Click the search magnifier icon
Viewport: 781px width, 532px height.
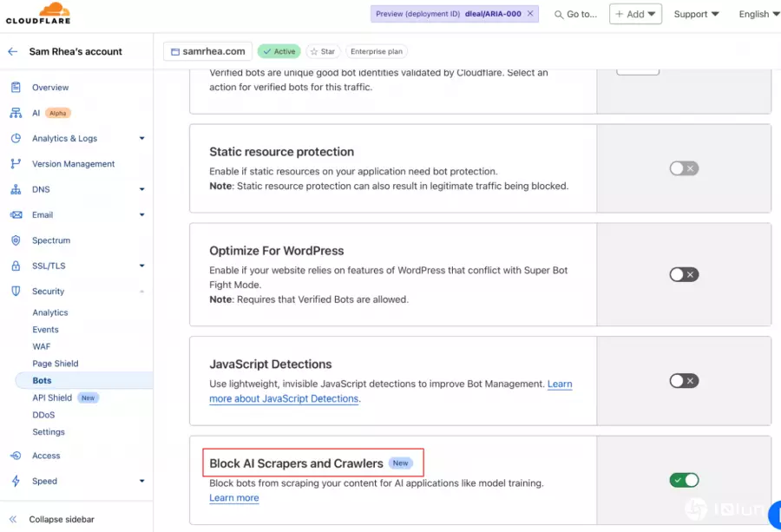[559, 15]
